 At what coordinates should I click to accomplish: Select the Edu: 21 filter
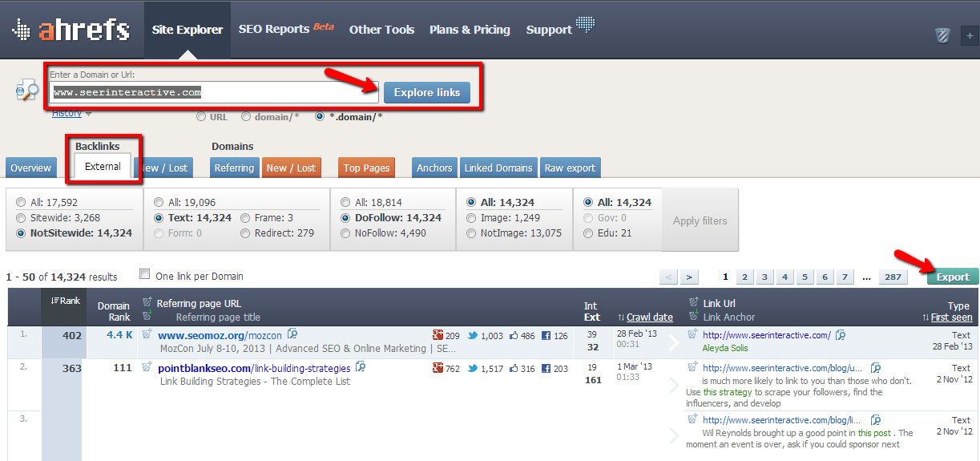[589, 233]
